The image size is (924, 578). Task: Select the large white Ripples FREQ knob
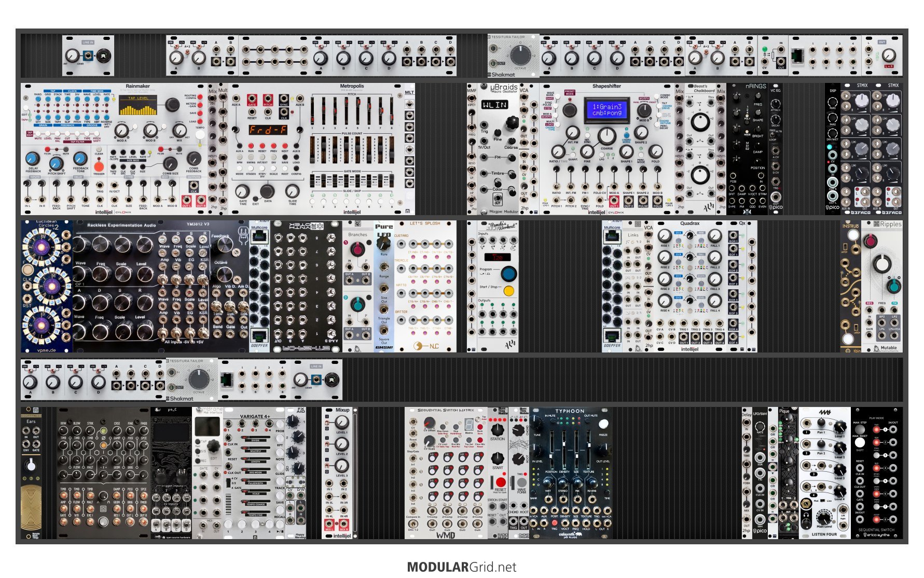coord(881,264)
